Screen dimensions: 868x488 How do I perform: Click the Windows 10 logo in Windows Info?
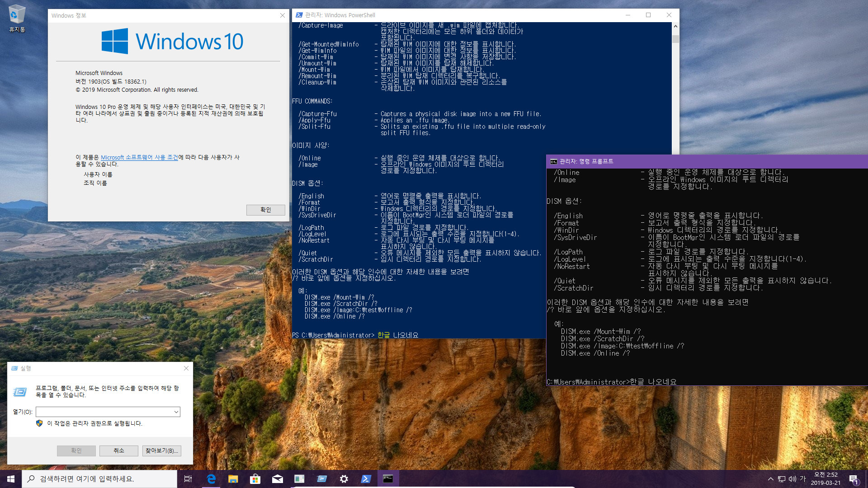click(x=172, y=41)
